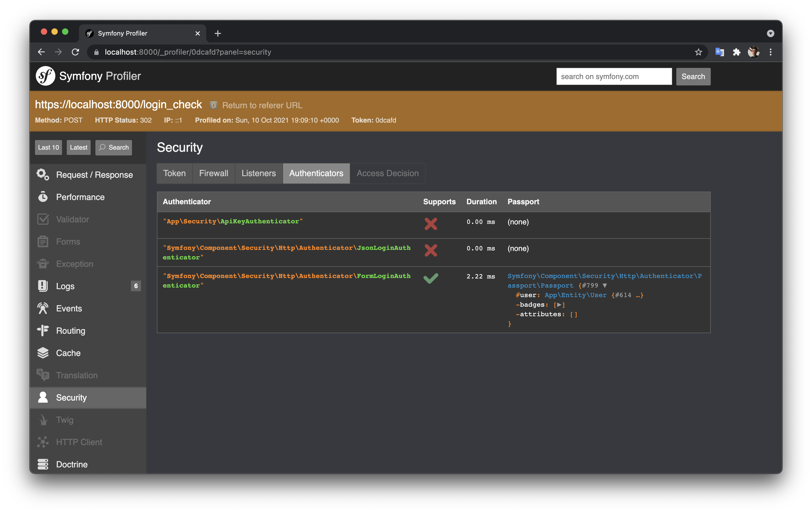Click the Exception ghost icon
Screen dimensions: 812x513
tap(43, 264)
